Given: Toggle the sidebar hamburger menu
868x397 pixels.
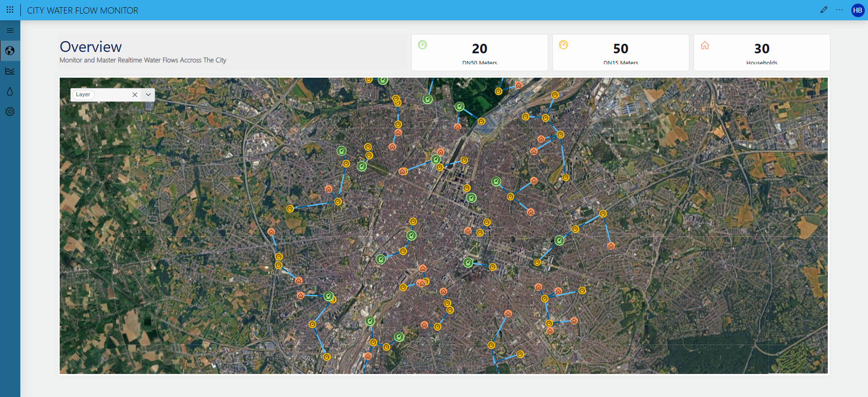Looking at the screenshot, I should (10, 31).
